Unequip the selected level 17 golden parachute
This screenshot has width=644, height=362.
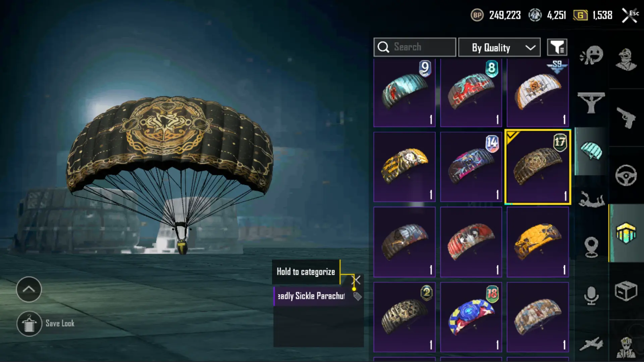(538, 167)
